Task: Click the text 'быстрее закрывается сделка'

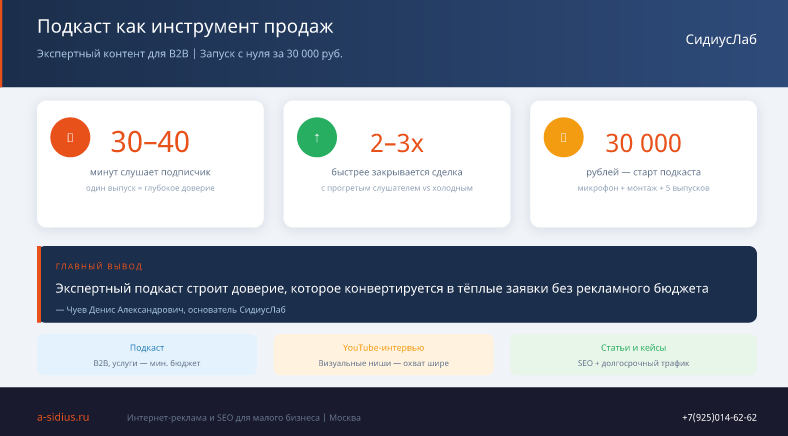Action: pyautogui.click(x=397, y=172)
